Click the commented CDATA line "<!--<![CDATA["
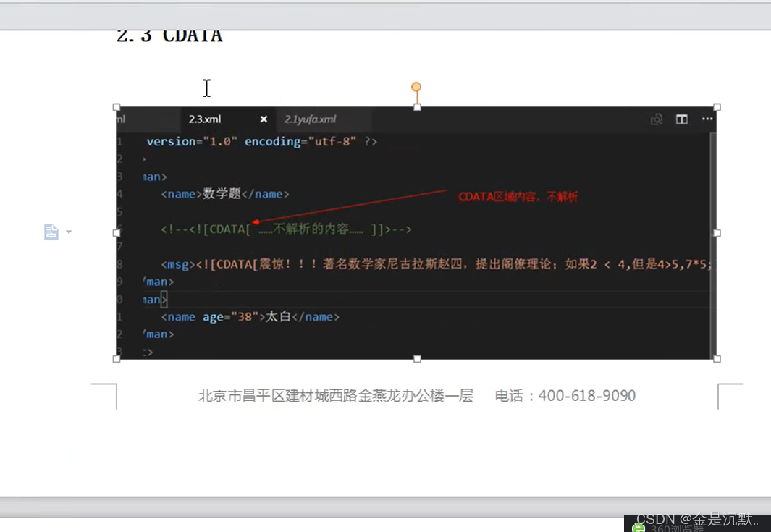Image resolution: width=771 pixels, height=532 pixels. [286, 229]
